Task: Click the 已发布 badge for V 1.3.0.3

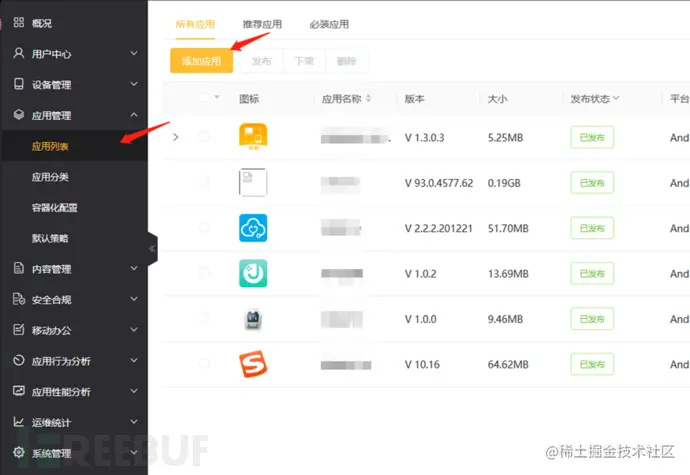Action: click(x=592, y=137)
